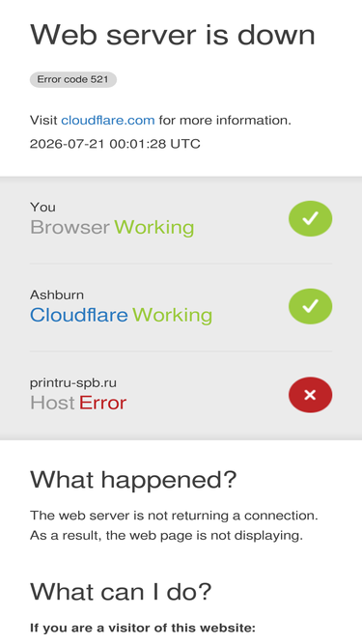Click the "What can I do?" heading
362x644 pixels.
point(121,592)
